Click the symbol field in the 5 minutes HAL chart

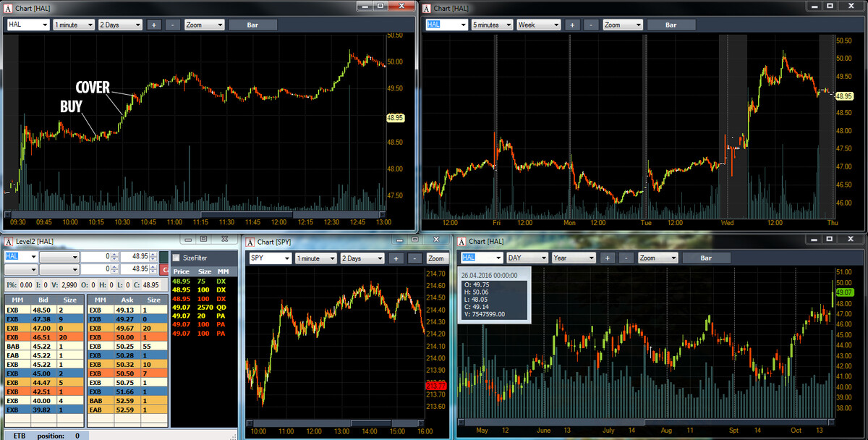pos(446,25)
